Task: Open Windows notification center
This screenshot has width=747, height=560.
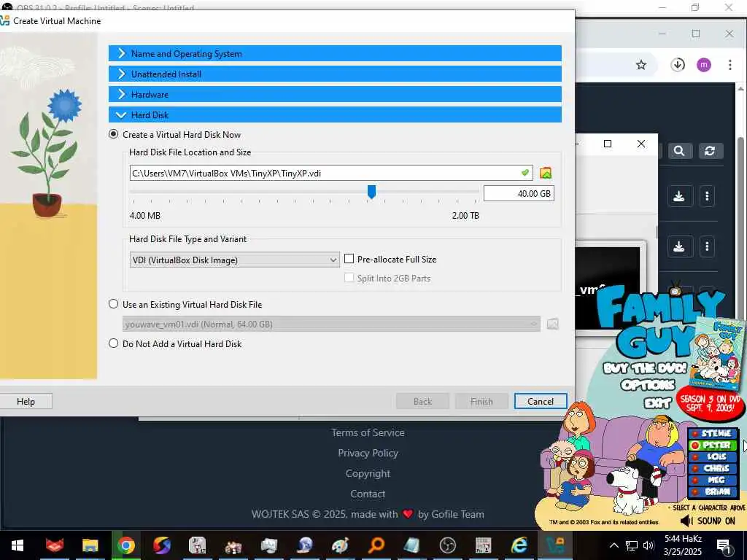Action: (x=724, y=545)
